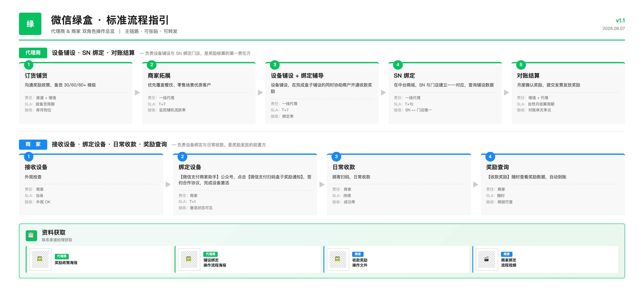
Task: Click the 验收 value 监控铺机活跃率
Action: pos(172,110)
